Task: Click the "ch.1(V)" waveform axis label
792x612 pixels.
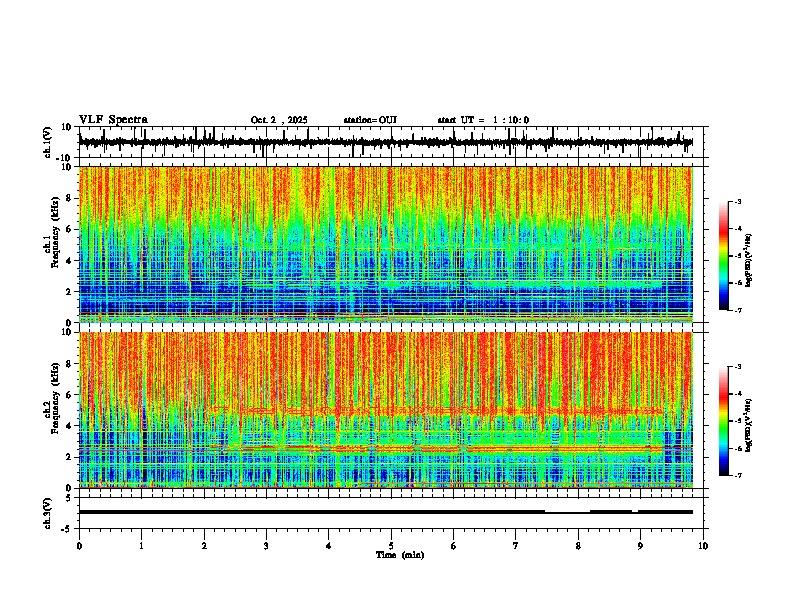Action: click(x=48, y=142)
